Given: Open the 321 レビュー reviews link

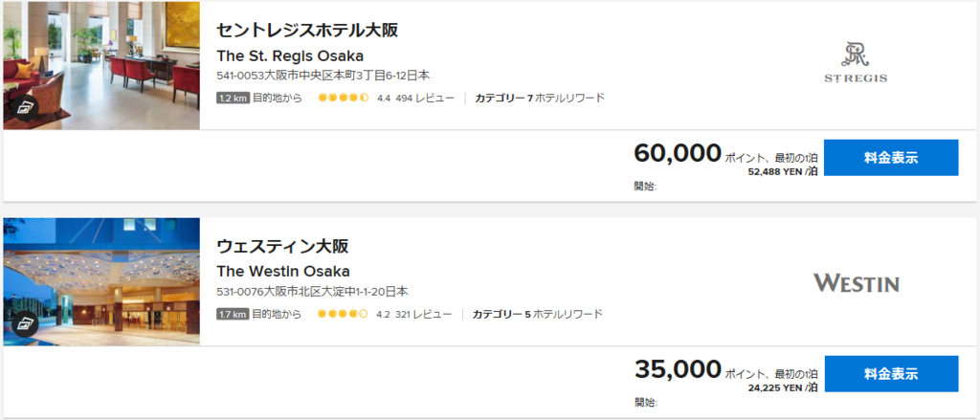Looking at the screenshot, I should point(423,314).
